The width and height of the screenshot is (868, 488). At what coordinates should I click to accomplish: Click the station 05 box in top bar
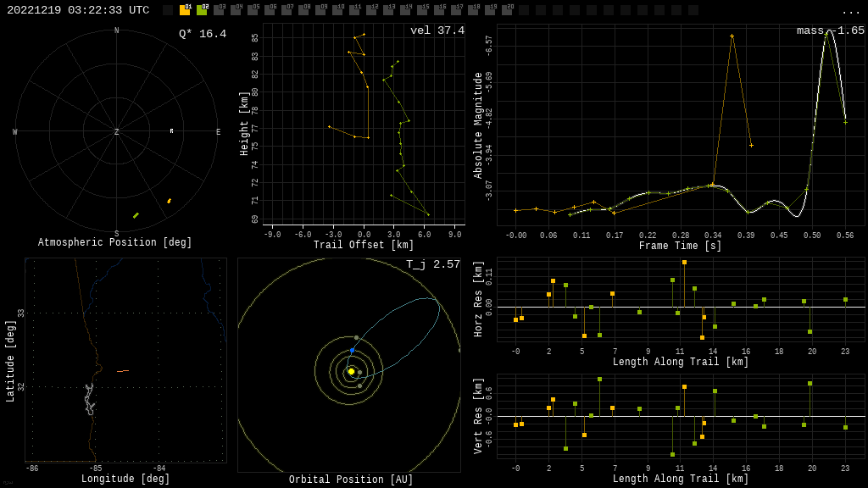tap(253, 10)
